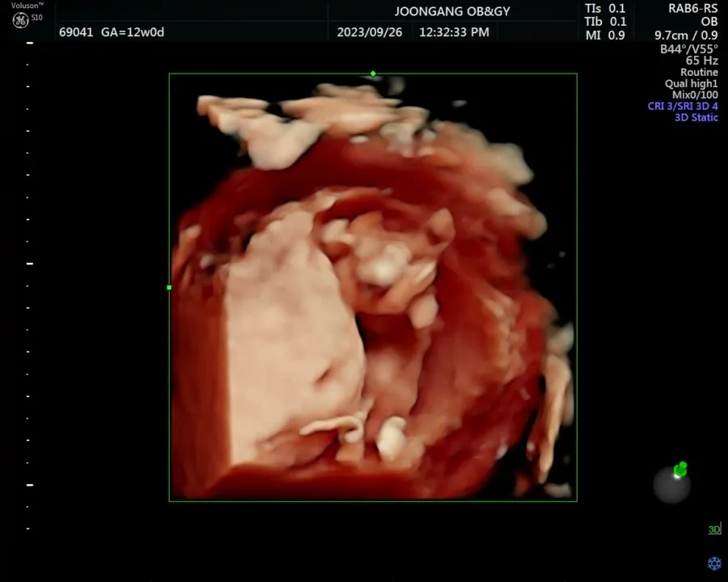Click the time 12:32:33 PM

[x=454, y=32]
